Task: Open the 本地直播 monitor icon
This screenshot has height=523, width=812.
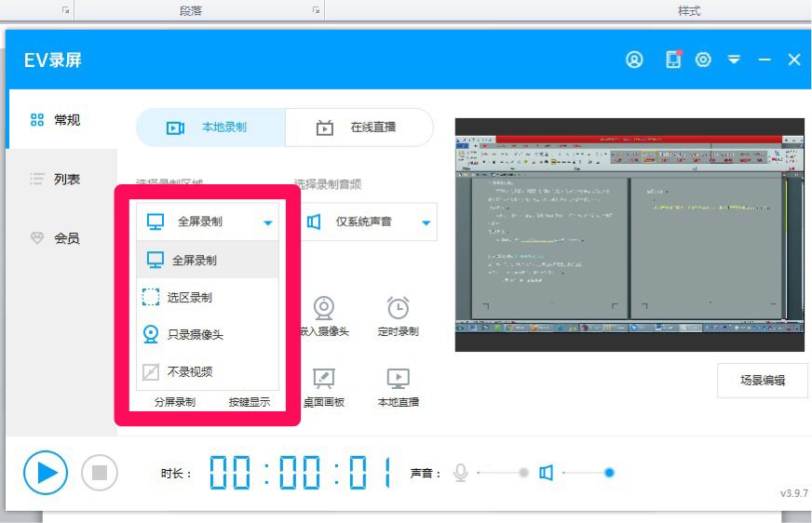Action: (398, 379)
